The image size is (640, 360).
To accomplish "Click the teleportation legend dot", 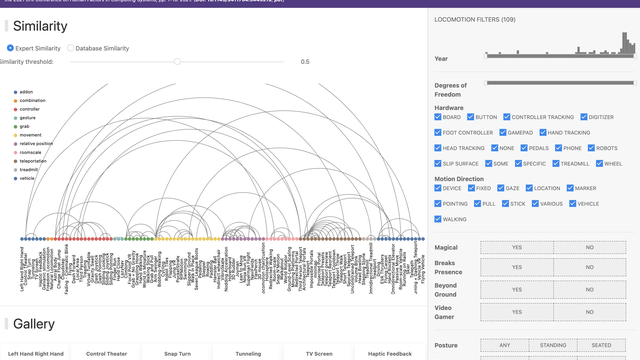I will pos(16,161).
